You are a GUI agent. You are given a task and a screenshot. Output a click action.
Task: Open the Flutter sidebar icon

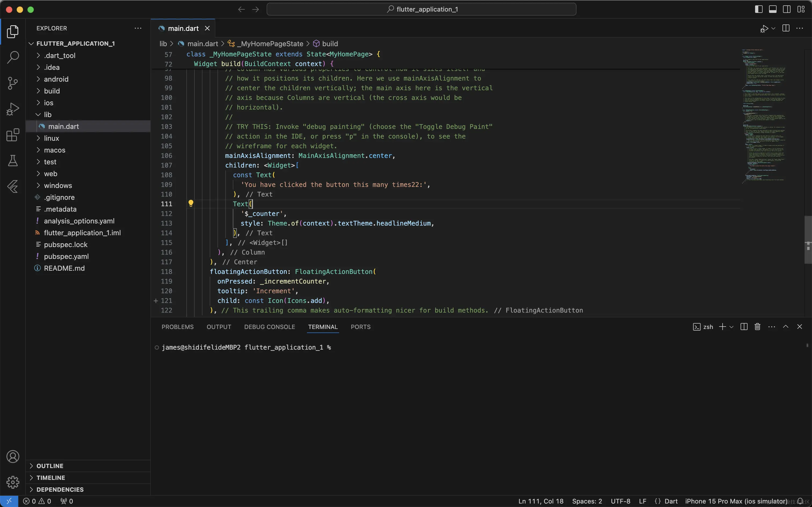(x=13, y=186)
